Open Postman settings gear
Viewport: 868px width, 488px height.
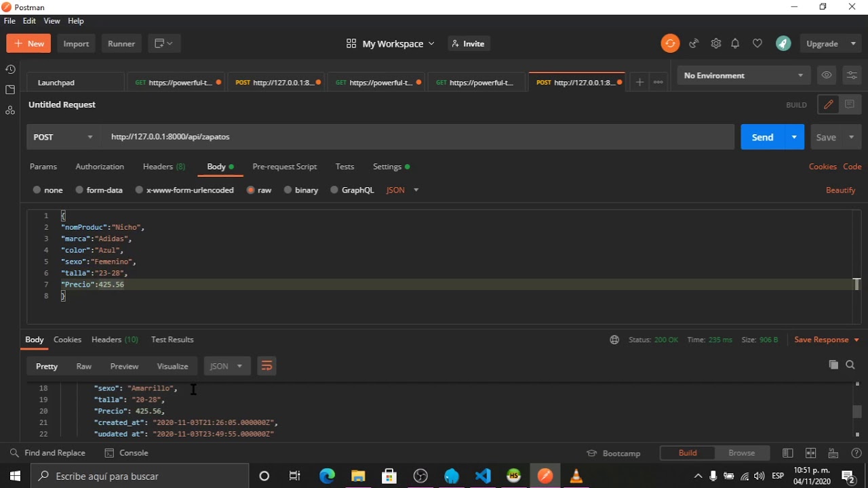[x=716, y=43]
